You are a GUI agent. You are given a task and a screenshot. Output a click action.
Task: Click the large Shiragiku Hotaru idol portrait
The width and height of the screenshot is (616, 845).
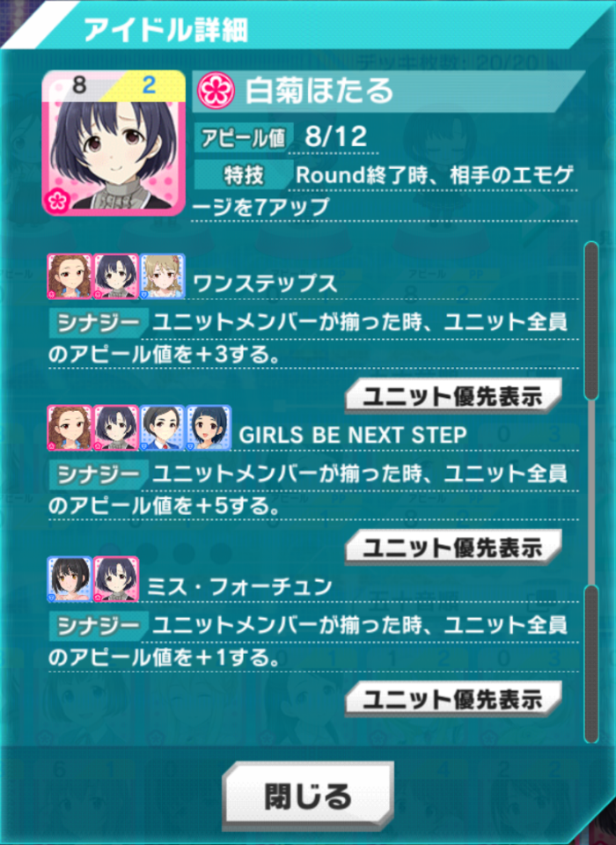[114, 143]
